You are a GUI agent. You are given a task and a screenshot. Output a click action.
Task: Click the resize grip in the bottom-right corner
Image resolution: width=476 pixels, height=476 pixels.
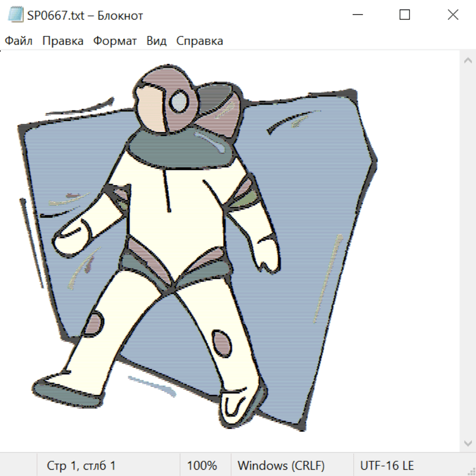pyautogui.click(x=471, y=471)
